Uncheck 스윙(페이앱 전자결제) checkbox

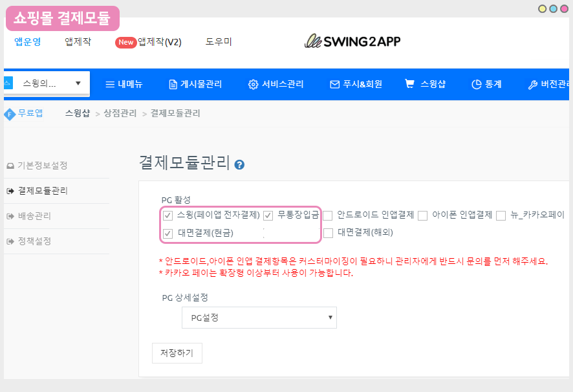(168, 215)
